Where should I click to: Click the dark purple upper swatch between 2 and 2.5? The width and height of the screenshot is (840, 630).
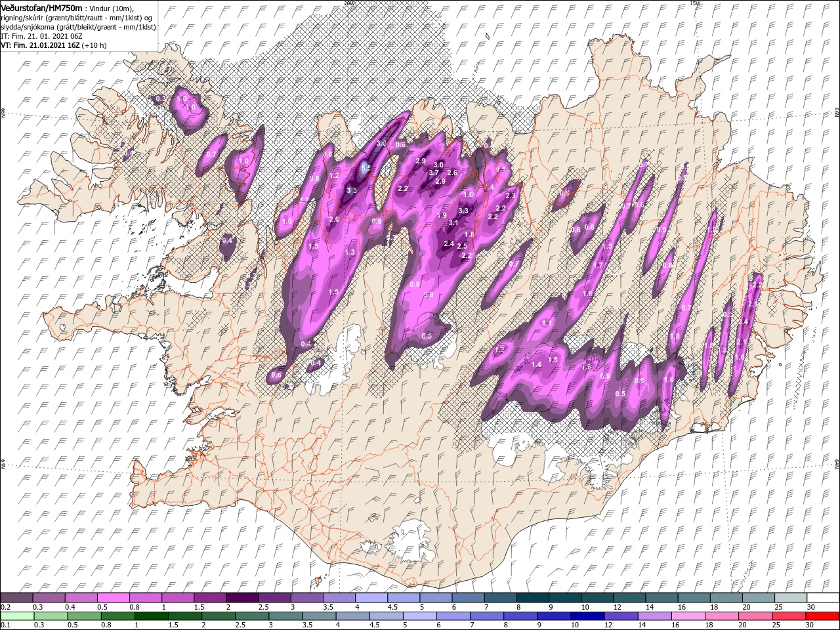pos(242,598)
